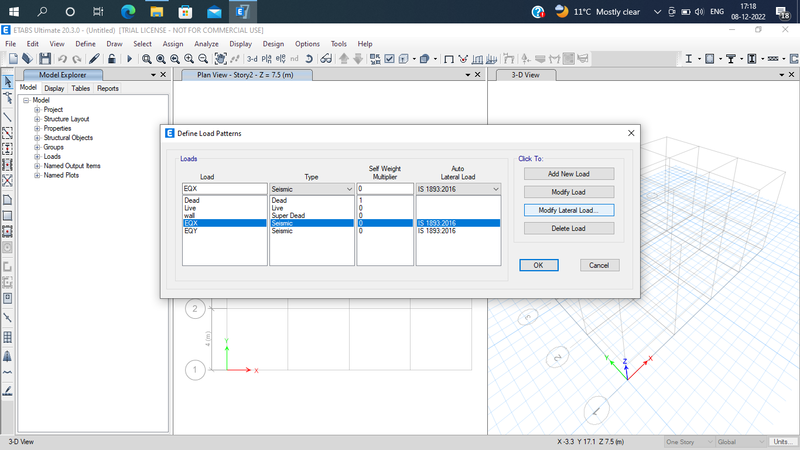Click OK in Define Load Patterns dialog

pyautogui.click(x=539, y=265)
